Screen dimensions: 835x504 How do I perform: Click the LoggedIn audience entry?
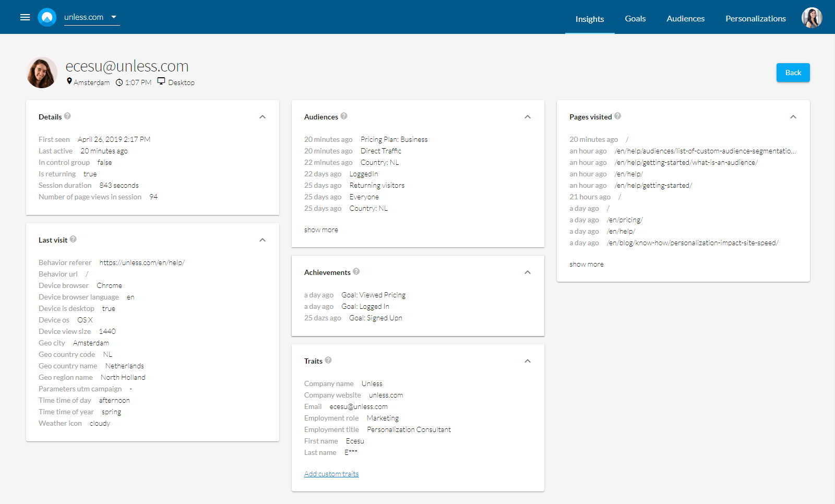coord(364,174)
